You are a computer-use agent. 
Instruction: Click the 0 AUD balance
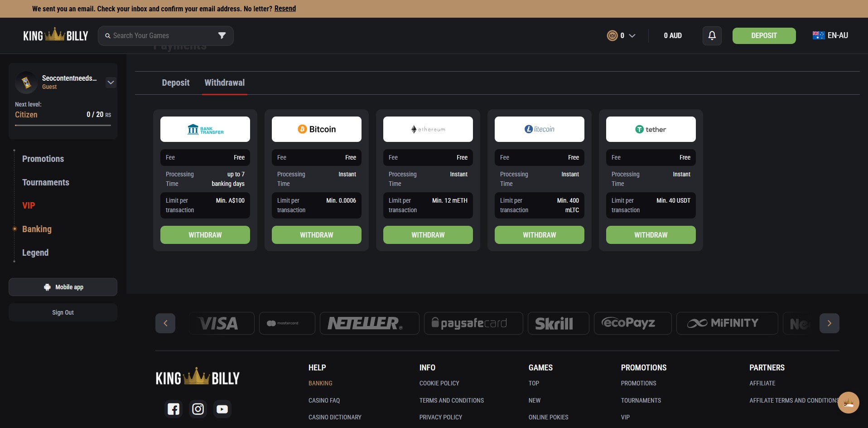tap(673, 35)
